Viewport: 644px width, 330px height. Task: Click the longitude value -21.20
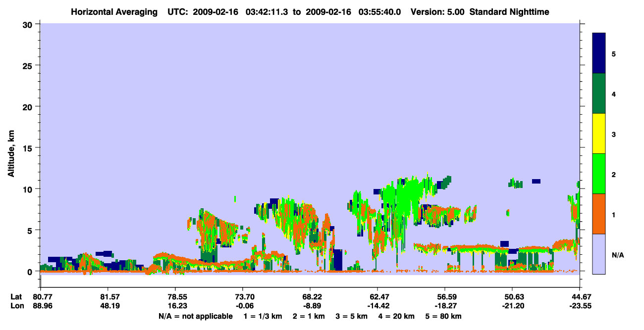[x=512, y=306]
